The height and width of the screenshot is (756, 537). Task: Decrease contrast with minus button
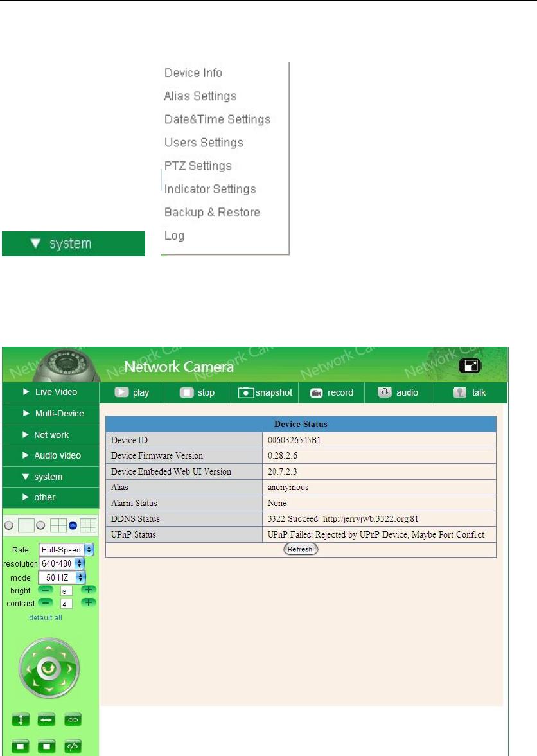click(x=46, y=602)
